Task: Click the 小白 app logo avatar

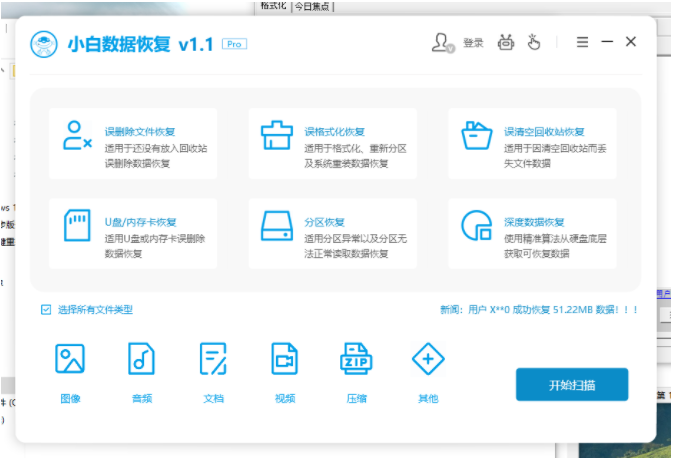Action: click(x=44, y=44)
